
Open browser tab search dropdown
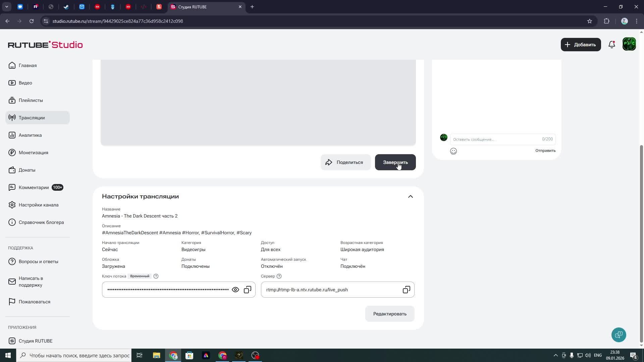pos(6,7)
